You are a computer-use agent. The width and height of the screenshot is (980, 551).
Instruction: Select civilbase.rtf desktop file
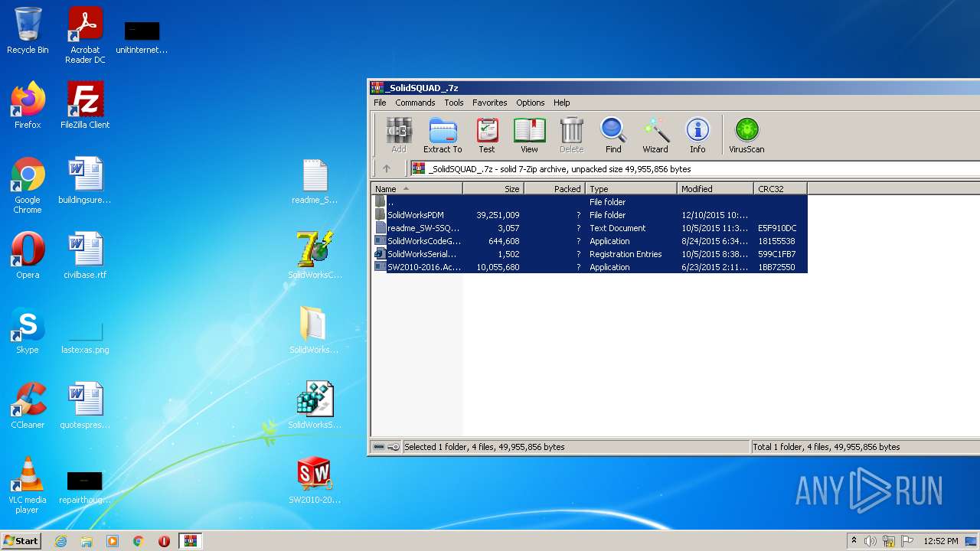point(85,256)
